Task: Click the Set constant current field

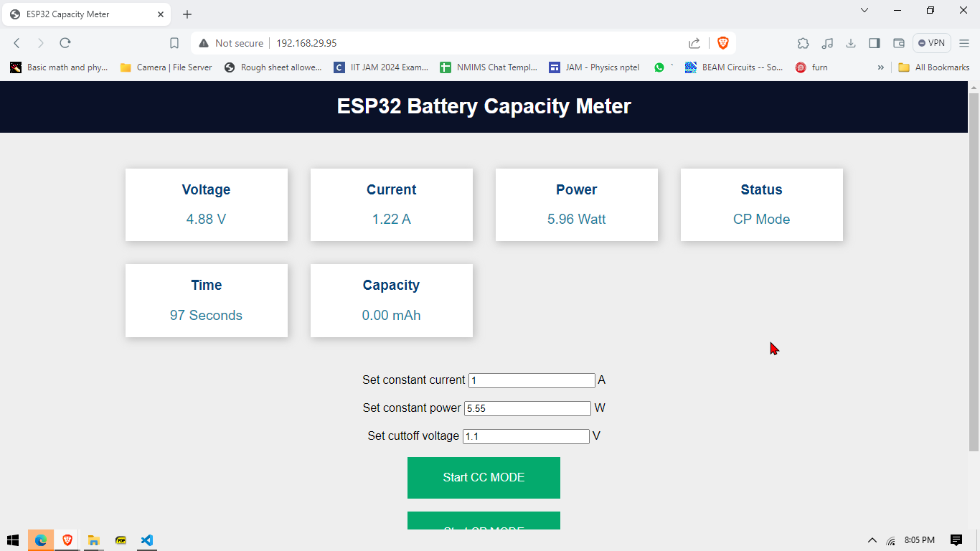Action: 532,380
